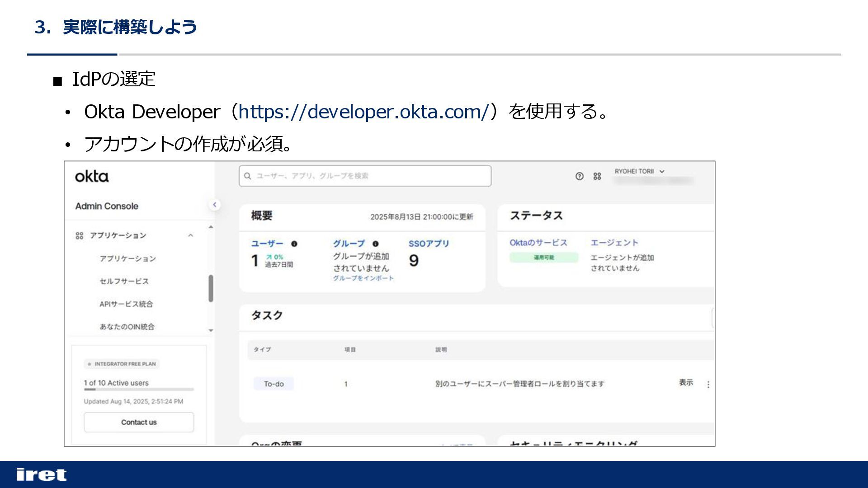This screenshot has height=488, width=868.
Task: Click the search magnifier icon
Action: (247, 176)
